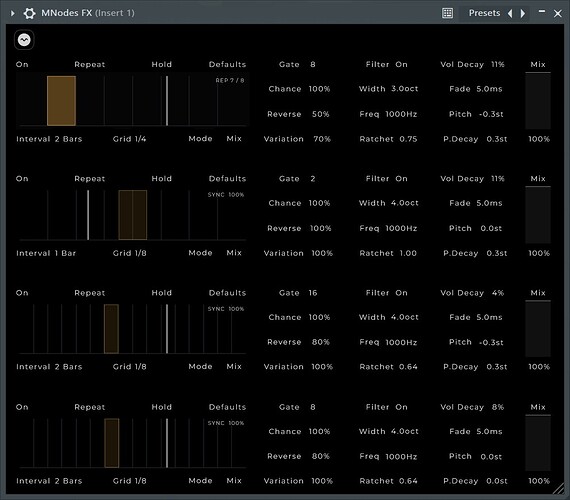Viewport: 570px width, 500px height.
Task: Select the highlighted step block in first sequencer
Action: [x=61, y=101]
